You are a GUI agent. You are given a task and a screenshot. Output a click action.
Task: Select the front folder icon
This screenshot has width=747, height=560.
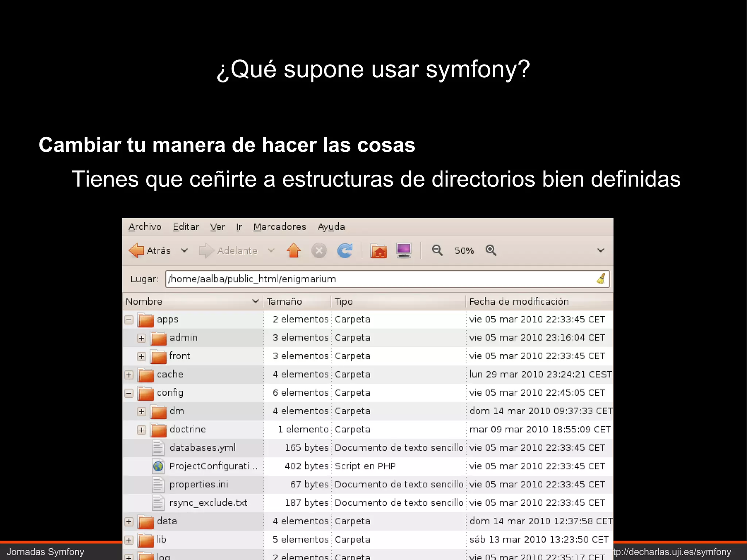(x=158, y=356)
